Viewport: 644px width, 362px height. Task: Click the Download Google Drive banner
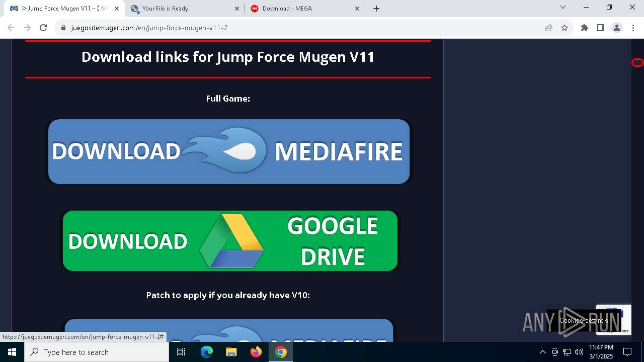230,241
